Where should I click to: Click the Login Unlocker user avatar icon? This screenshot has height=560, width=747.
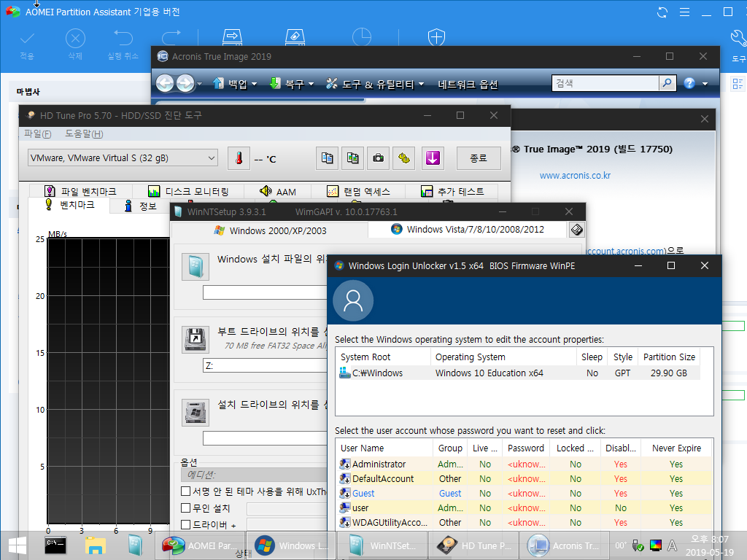pyautogui.click(x=353, y=300)
